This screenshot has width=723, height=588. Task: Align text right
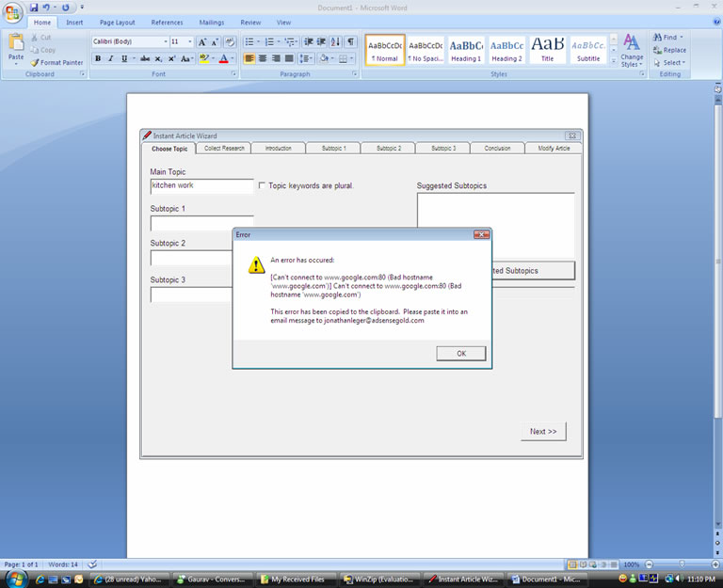click(x=276, y=58)
